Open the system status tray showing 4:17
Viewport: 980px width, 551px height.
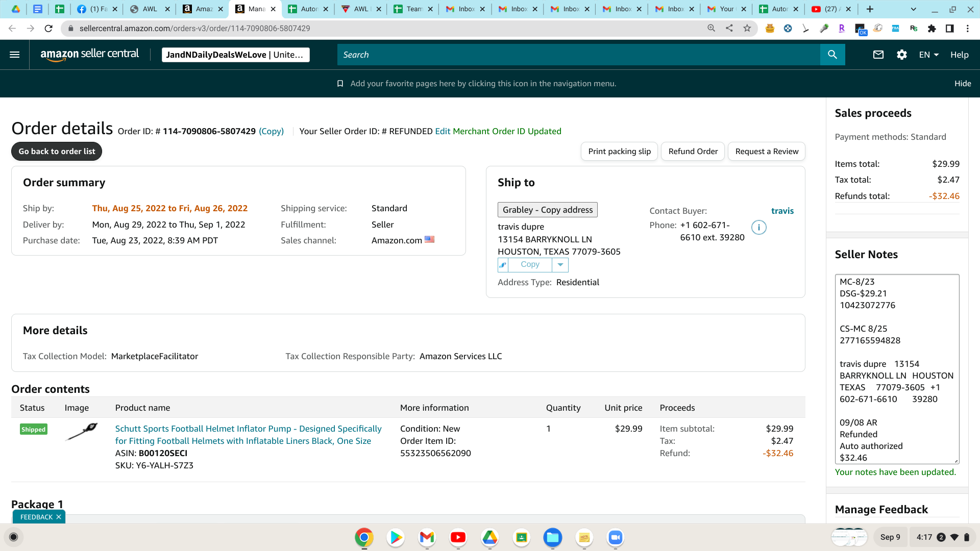pos(942,537)
